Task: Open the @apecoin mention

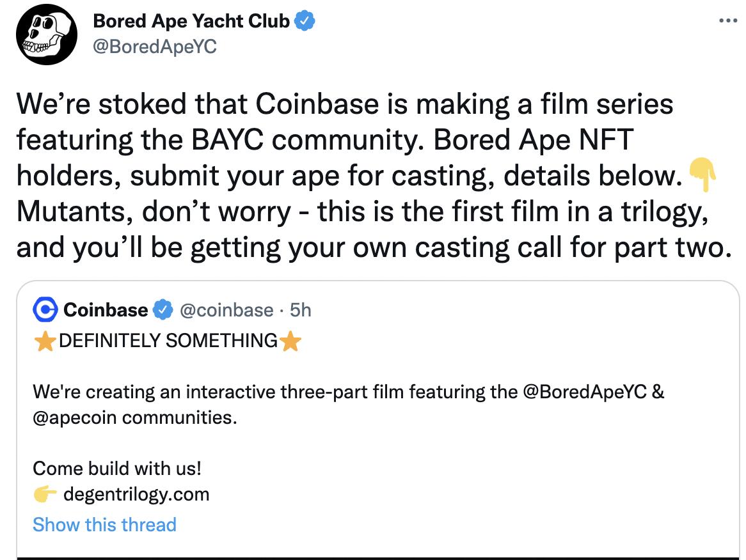Action: 75,418
